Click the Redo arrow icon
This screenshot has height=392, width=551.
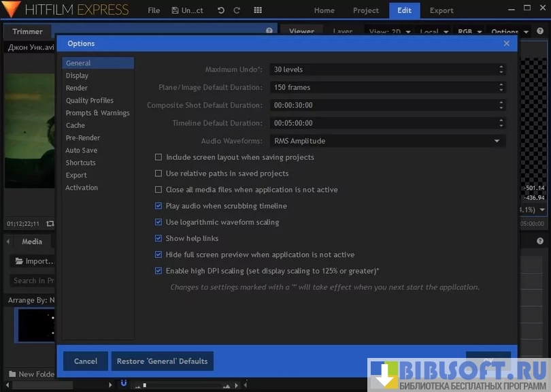pos(237,11)
